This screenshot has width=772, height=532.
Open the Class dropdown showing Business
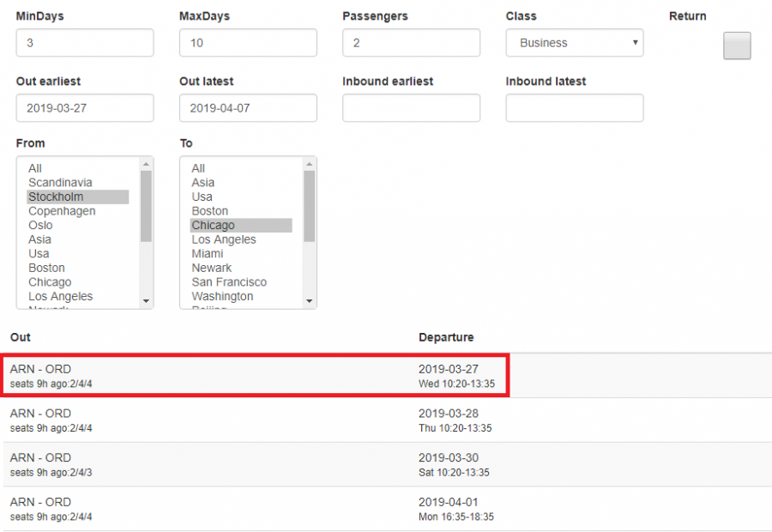tap(575, 43)
